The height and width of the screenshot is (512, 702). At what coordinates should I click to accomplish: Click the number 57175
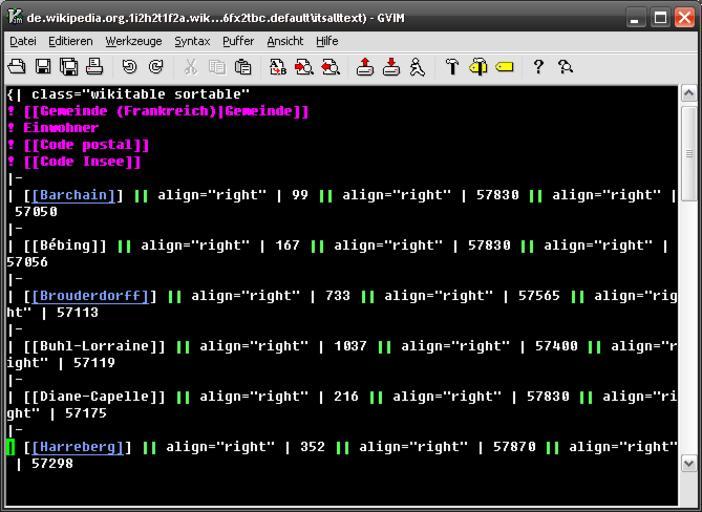[x=86, y=413]
